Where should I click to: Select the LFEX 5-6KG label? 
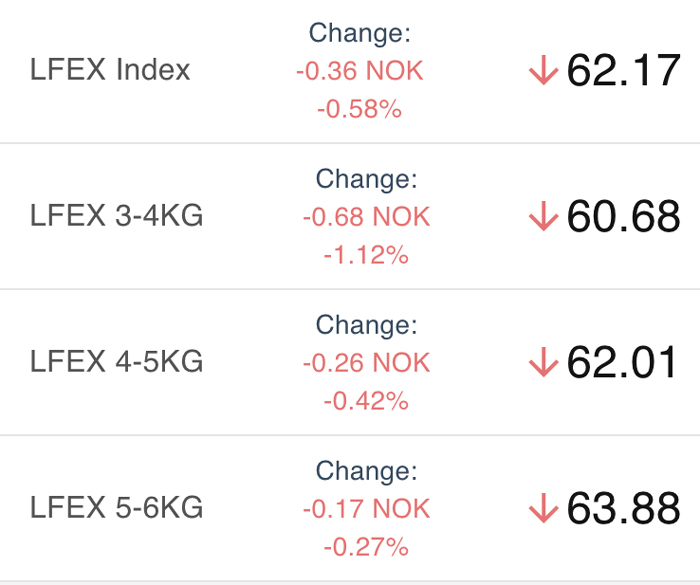117,507
